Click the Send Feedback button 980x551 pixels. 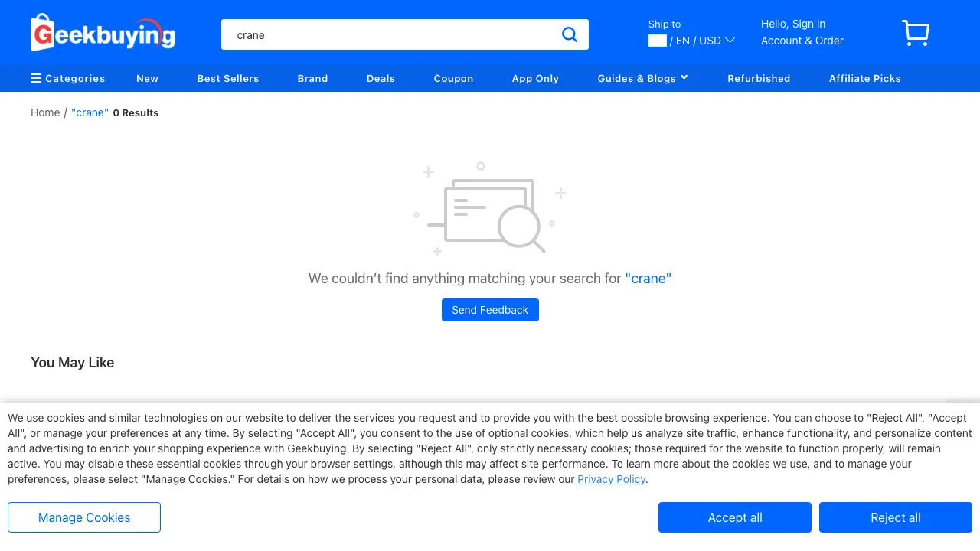pos(490,310)
